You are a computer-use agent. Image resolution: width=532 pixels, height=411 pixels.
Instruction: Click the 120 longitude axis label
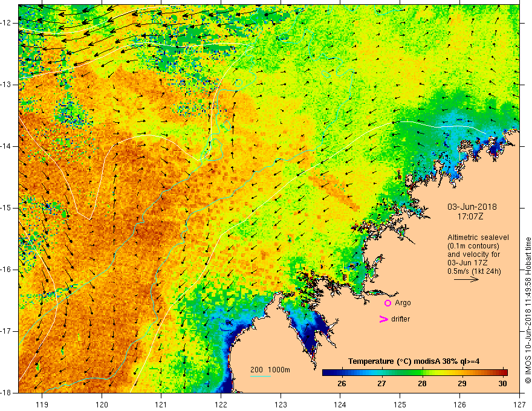tap(102, 404)
